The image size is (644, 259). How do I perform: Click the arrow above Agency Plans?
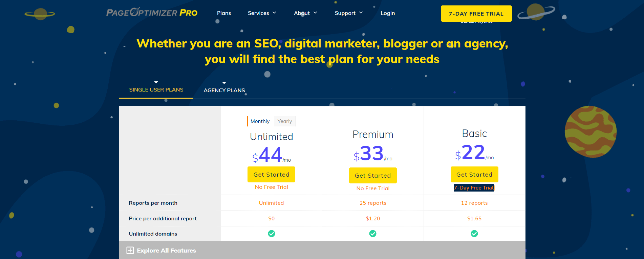coord(224,83)
